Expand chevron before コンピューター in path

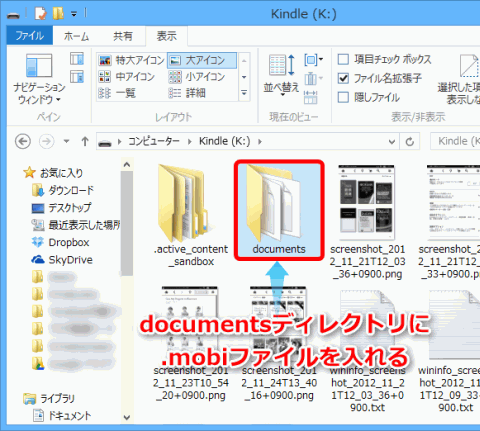pos(119,142)
